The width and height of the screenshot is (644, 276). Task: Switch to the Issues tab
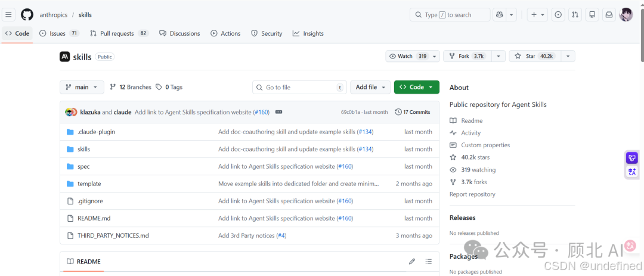pyautogui.click(x=59, y=33)
